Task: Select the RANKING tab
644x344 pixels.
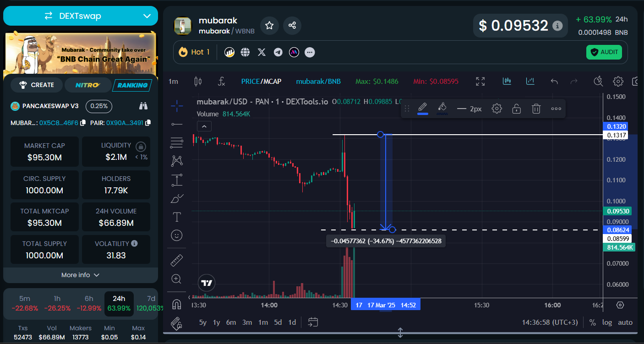Action: pyautogui.click(x=132, y=85)
